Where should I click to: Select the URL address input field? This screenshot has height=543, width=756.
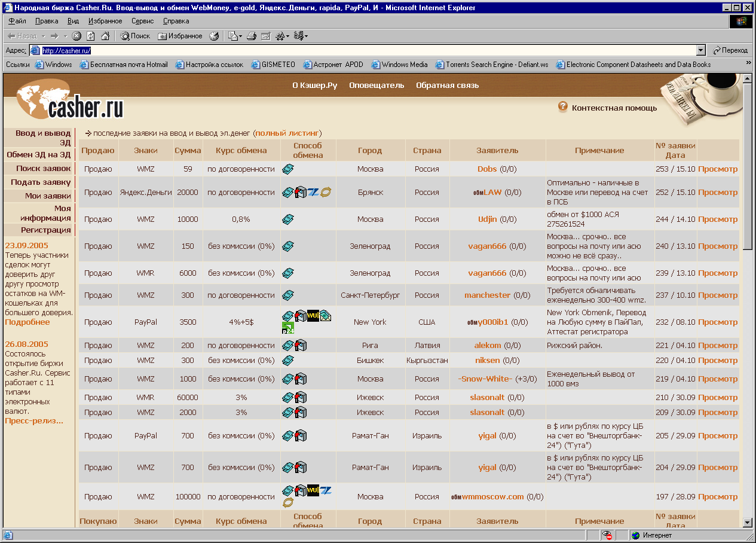pyautogui.click(x=359, y=51)
